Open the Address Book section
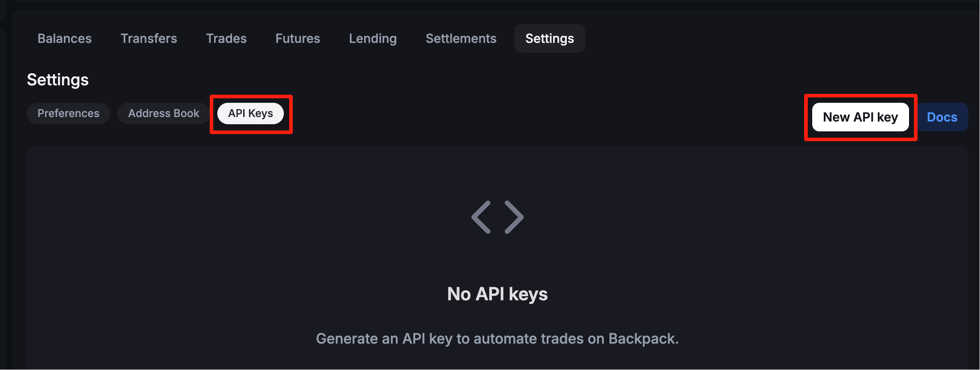Viewport: 980px width, 370px height. (x=163, y=114)
